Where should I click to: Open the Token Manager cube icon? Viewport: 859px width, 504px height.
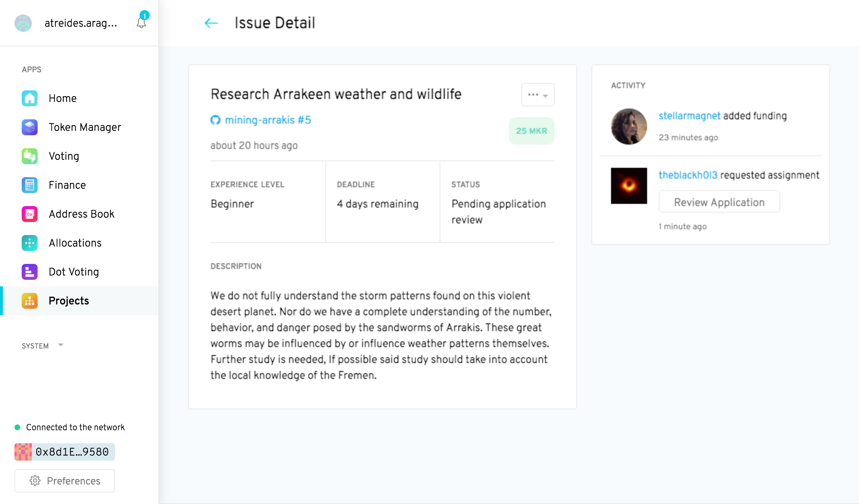pyautogui.click(x=29, y=127)
